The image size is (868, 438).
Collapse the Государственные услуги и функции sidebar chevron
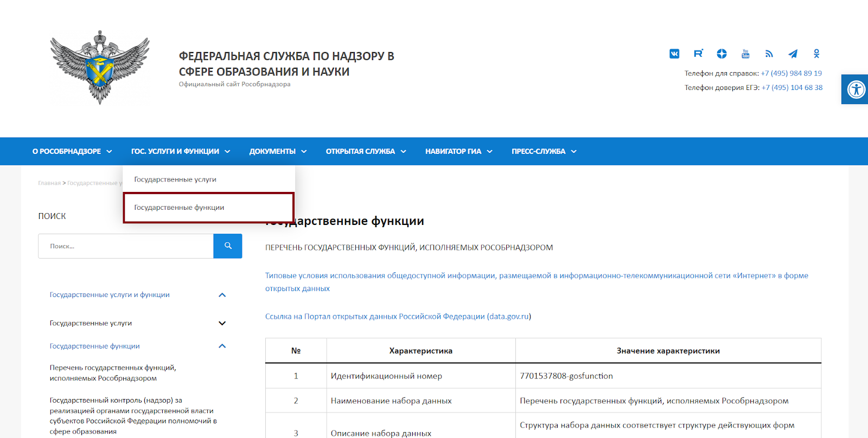pyautogui.click(x=222, y=295)
